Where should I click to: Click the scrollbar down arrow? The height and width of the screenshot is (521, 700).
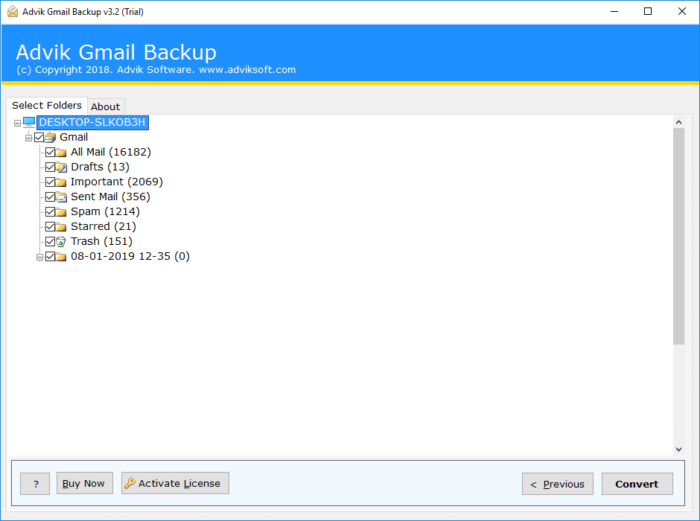tap(679, 450)
